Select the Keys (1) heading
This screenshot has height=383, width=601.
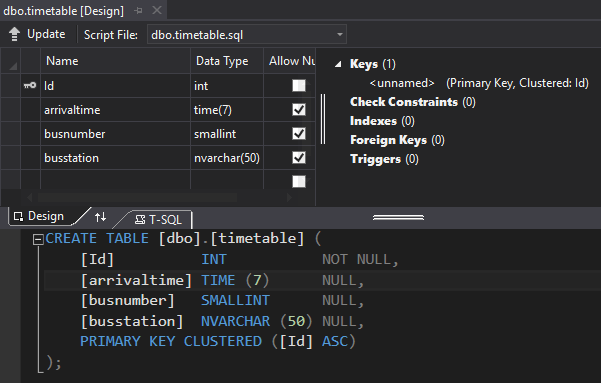click(373, 64)
